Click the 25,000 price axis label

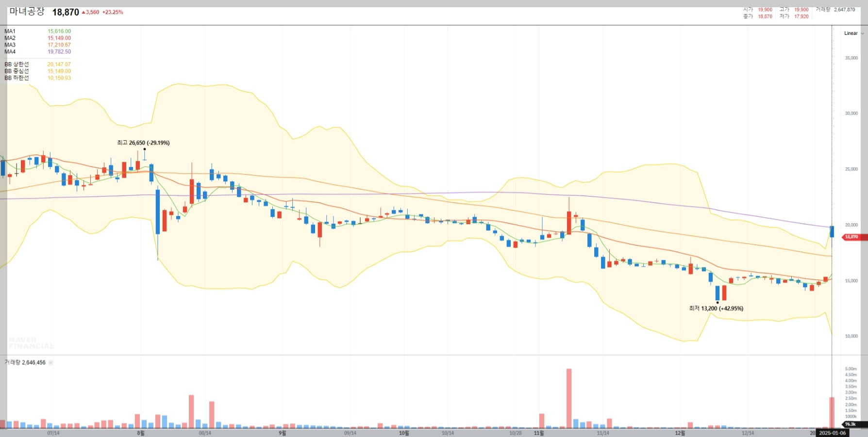(851, 169)
